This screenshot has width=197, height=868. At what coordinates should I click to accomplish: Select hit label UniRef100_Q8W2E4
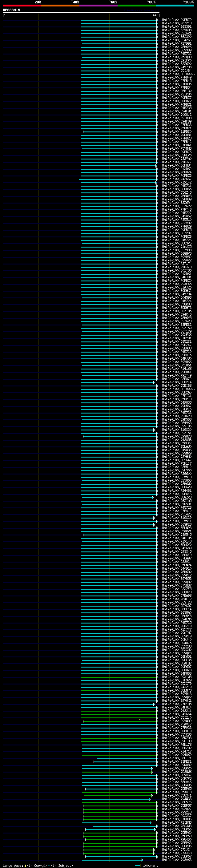(x=177, y=382)
